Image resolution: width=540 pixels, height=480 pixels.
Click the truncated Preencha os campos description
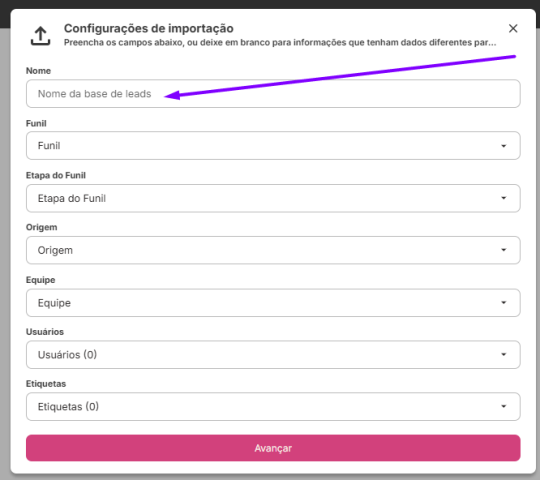click(x=280, y=42)
